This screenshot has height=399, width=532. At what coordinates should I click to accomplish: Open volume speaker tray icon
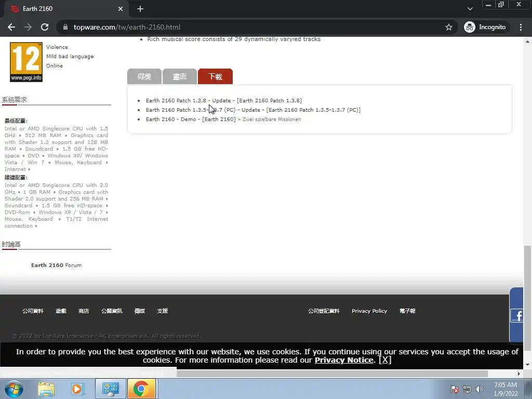pos(479,389)
